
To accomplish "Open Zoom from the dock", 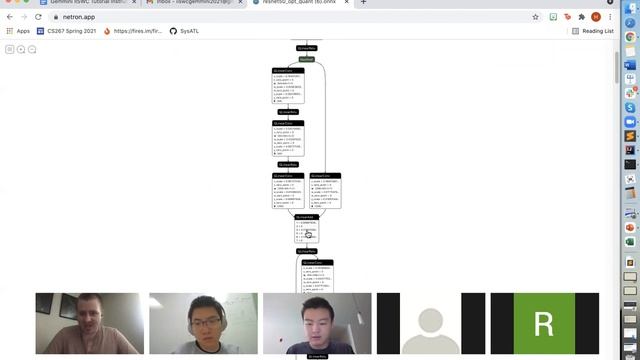I will coord(630,122).
